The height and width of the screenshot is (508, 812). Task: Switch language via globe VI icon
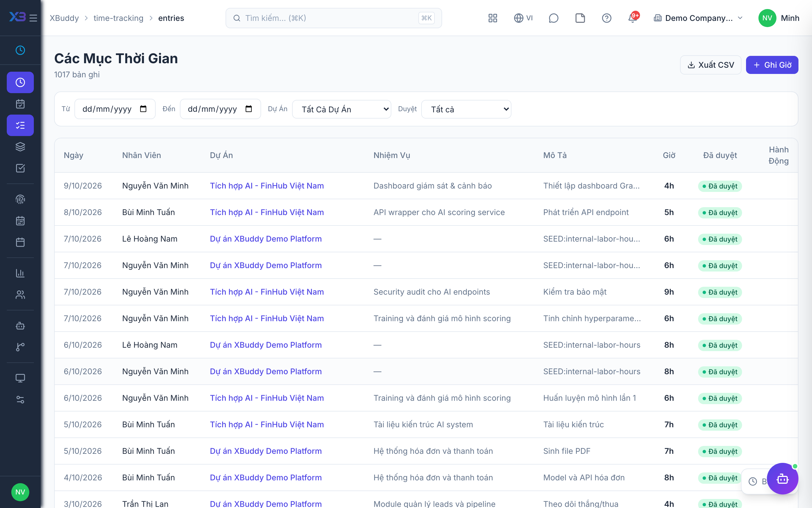tap(523, 18)
